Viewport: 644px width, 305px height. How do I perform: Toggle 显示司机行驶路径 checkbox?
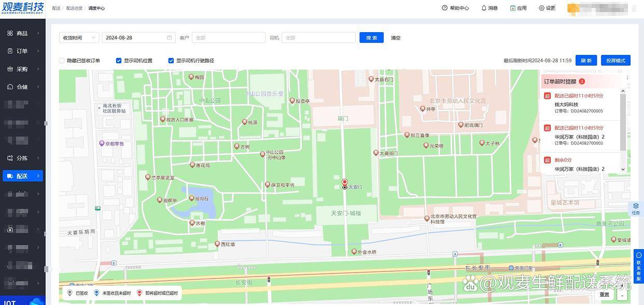[x=171, y=61]
